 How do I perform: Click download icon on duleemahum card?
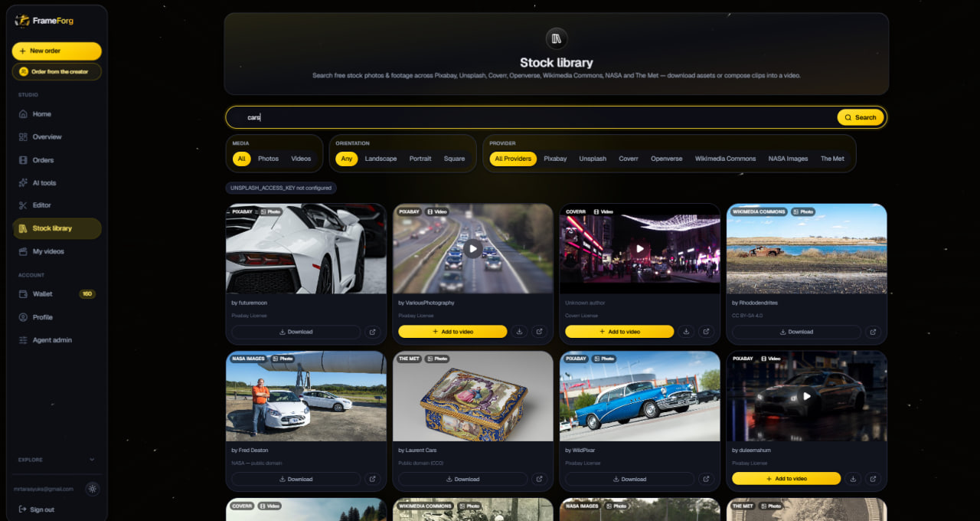[854, 479]
